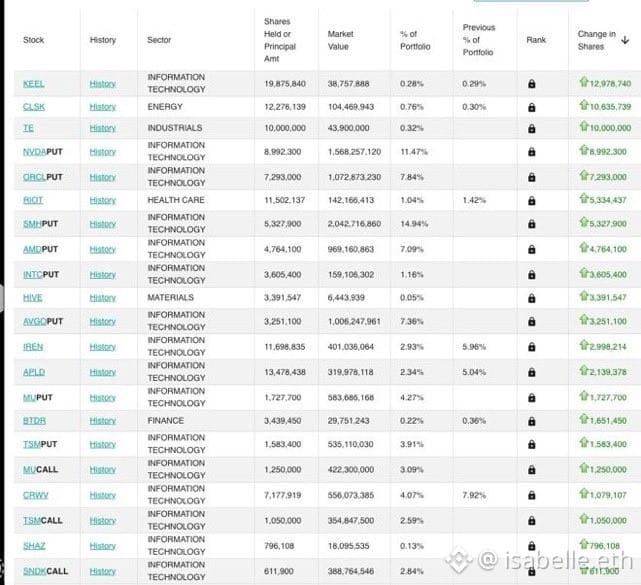Viewport: 641px width, 585px height.
Task: Open the CRWV stock link
Action: click(x=36, y=495)
